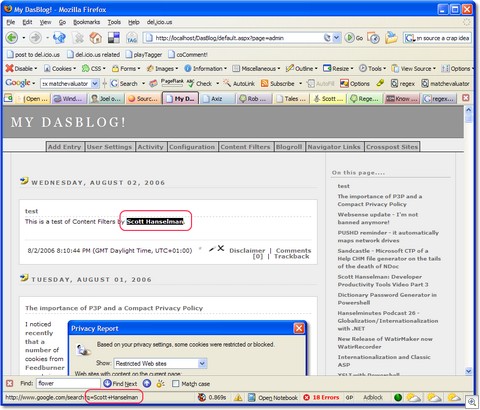Click Open Notebook in status bar

click(x=273, y=397)
